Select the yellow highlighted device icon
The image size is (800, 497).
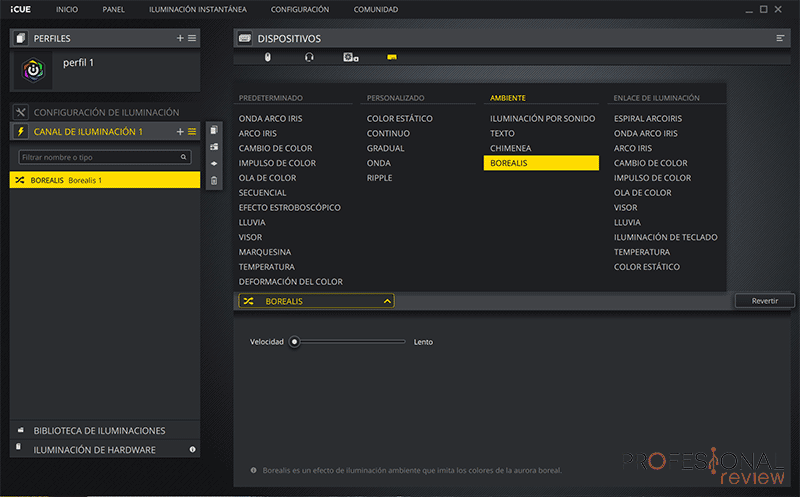391,57
